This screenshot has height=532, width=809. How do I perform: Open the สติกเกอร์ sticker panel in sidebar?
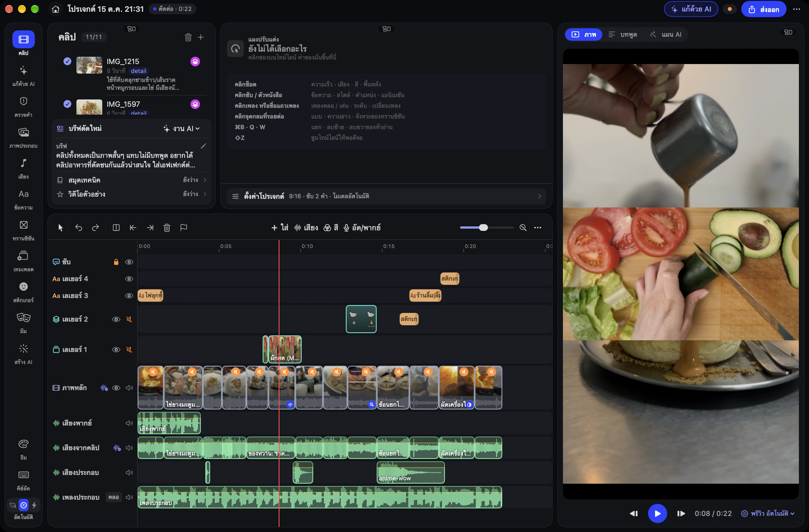[23, 292]
